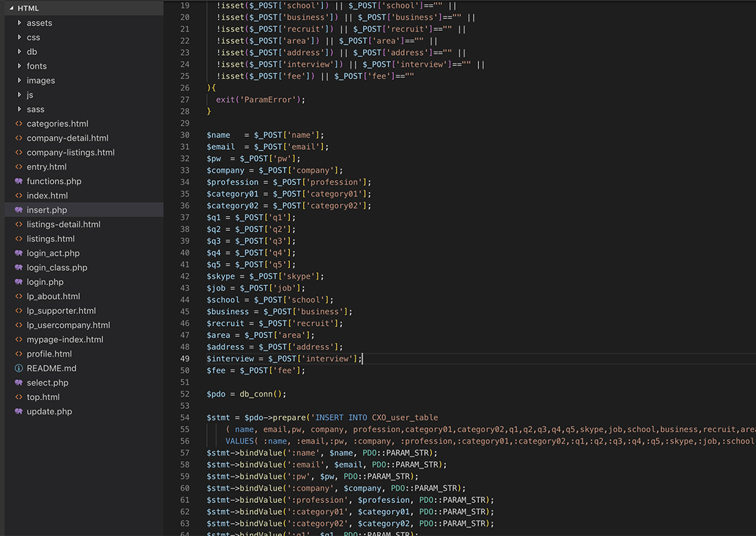Click the $company = $_POST['company'] line

275,170
